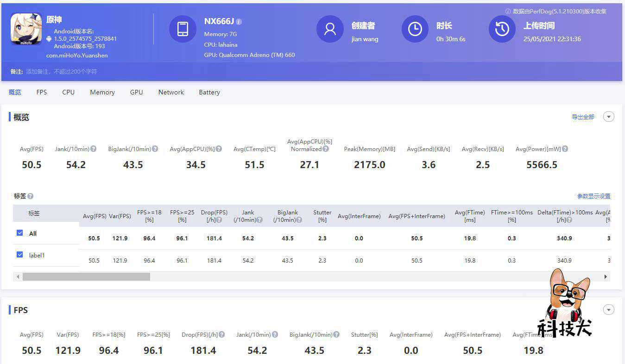Screen dimensions: 625x364
Task: Click the phone device icon
Action: click(183, 29)
